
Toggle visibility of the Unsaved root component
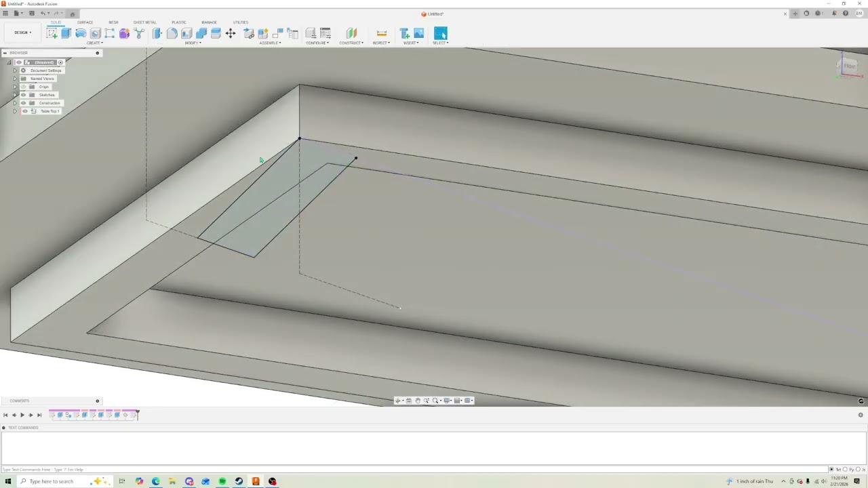18,62
